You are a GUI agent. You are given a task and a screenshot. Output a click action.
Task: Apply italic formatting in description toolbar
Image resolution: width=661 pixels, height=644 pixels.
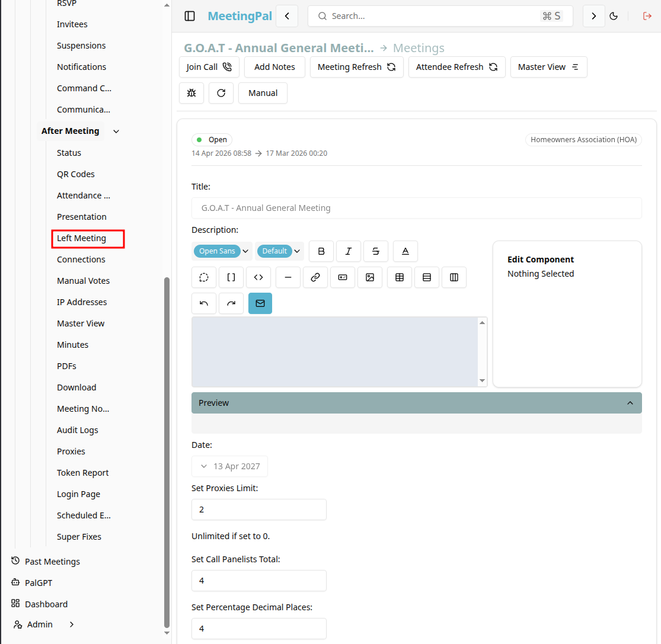(x=348, y=251)
